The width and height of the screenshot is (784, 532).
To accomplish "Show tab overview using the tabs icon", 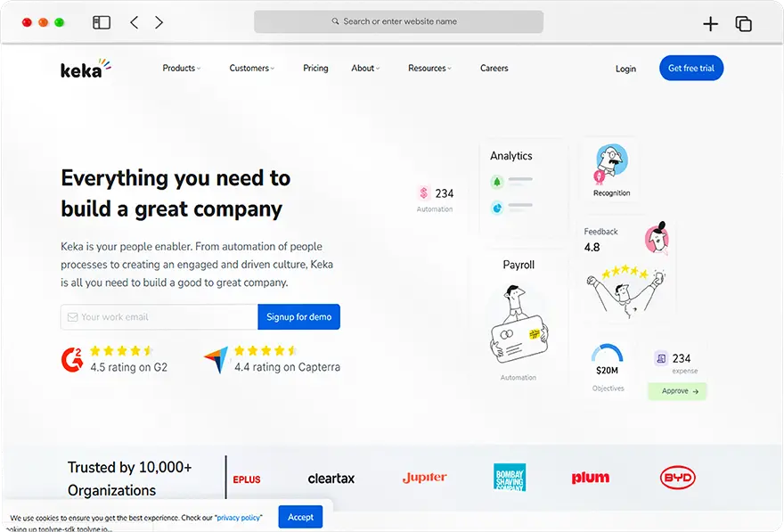I will (x=744, y=22).
